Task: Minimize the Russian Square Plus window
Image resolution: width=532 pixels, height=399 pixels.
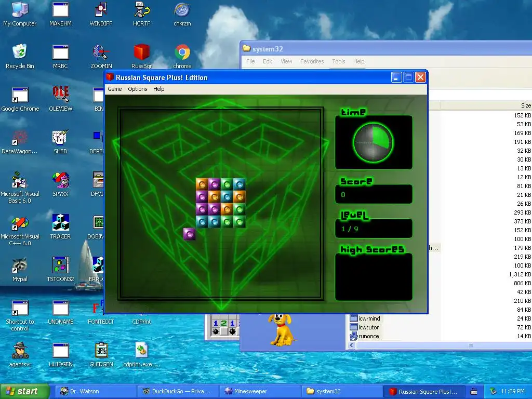Action: (x=396, y=77)
